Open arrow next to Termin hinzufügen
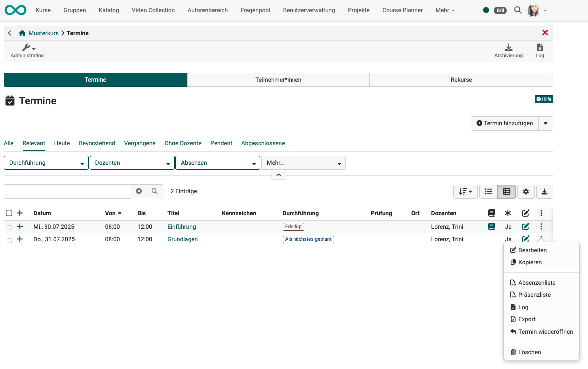This screenshot has height=369, width=588. click(545, 123)
